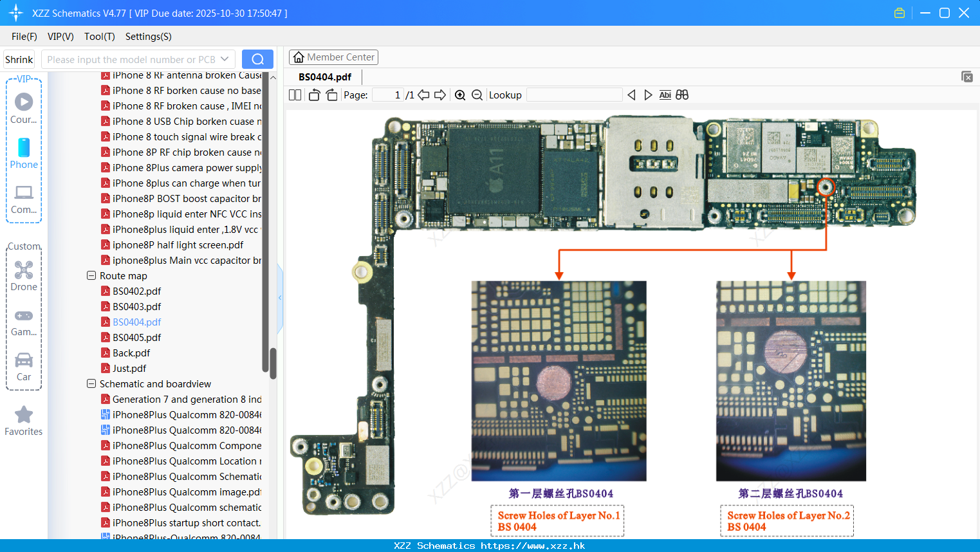This screenshot has height=552, width=980.
Task: Collapse Schematic and boardview folder
Action: [x=91, y=383]
